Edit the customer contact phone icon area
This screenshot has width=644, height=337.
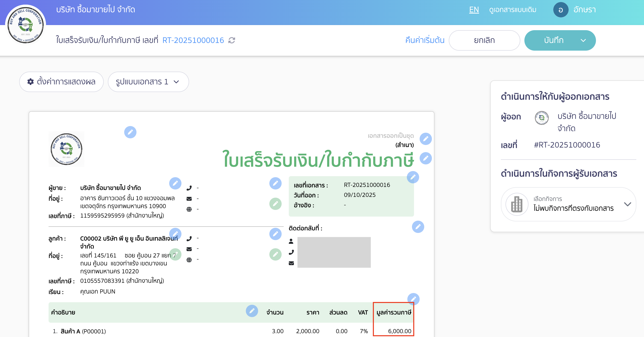(x=275, y=234)
